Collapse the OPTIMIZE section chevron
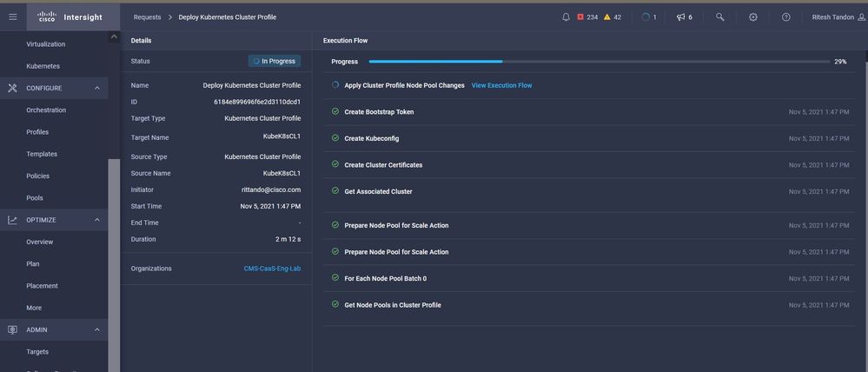Image resolution: width=868 pixels, height=372 pixels. (x=96, y=220)
